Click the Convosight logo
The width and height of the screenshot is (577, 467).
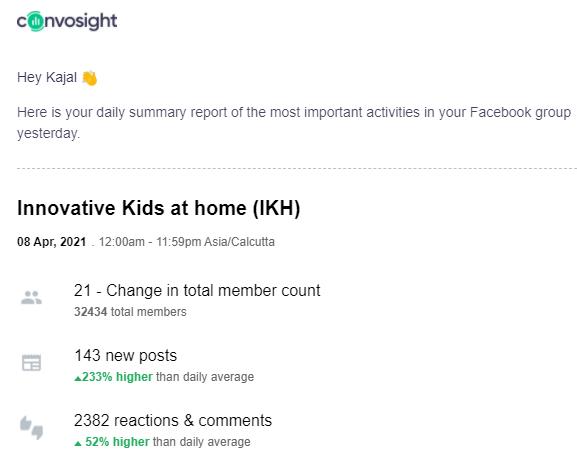pyautogui.click(x=67, y=22)
